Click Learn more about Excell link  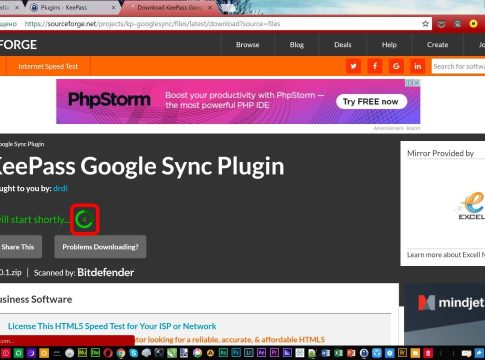coord(446,255)
